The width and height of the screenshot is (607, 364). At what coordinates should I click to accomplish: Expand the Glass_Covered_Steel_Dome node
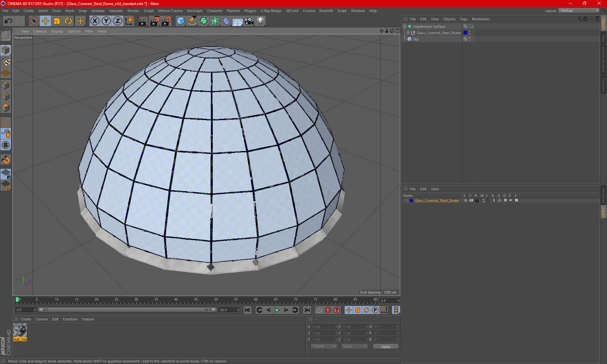[x=408, y=33]
